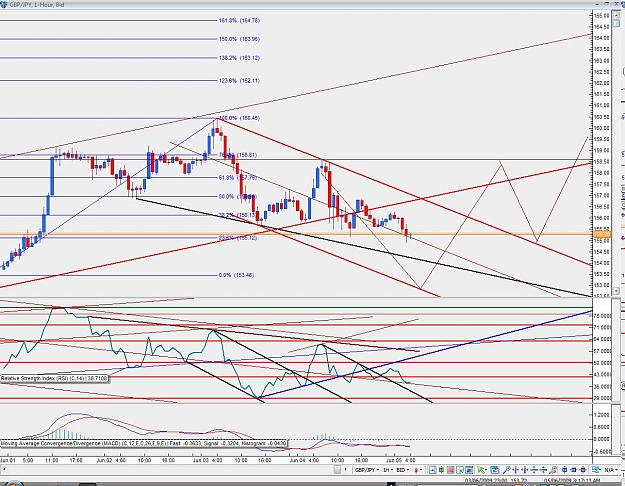Click the red-marked magnifier reset zoom icon

[553, 470]
